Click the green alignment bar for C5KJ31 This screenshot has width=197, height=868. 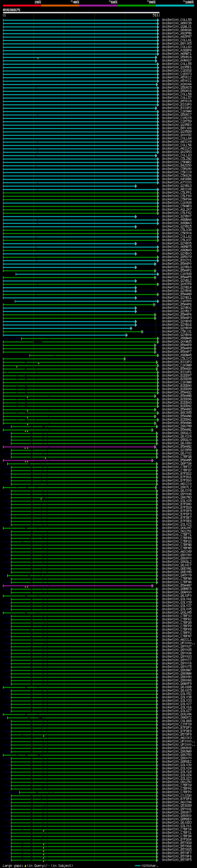(73, 332)
